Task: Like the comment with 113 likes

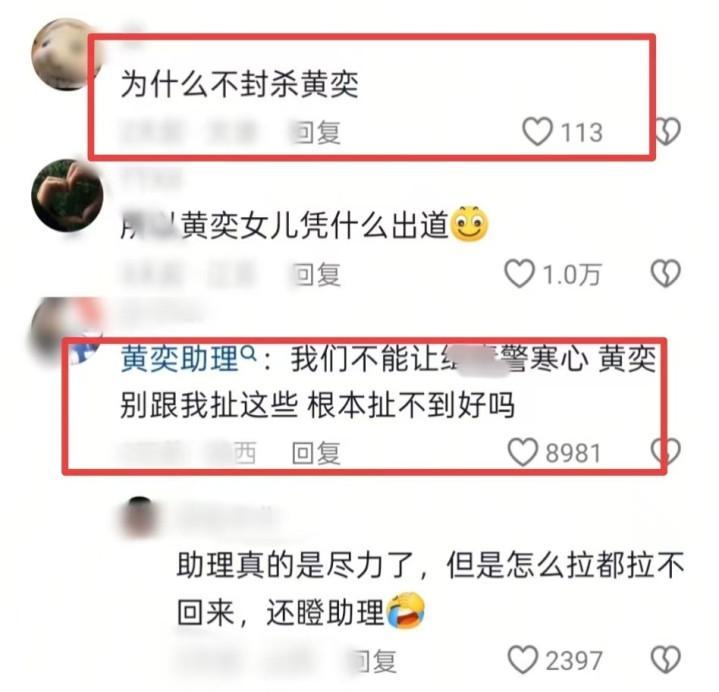Action: pyautogui.click(x=537, y=132)
